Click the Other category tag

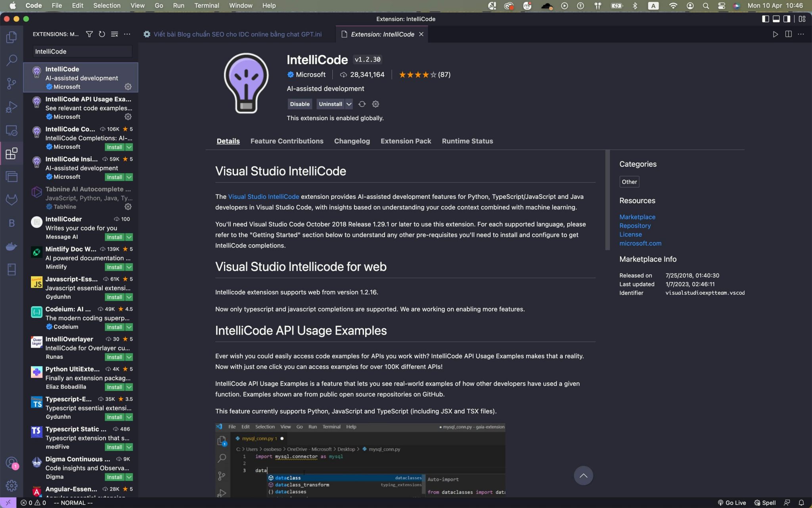[629, 182]
